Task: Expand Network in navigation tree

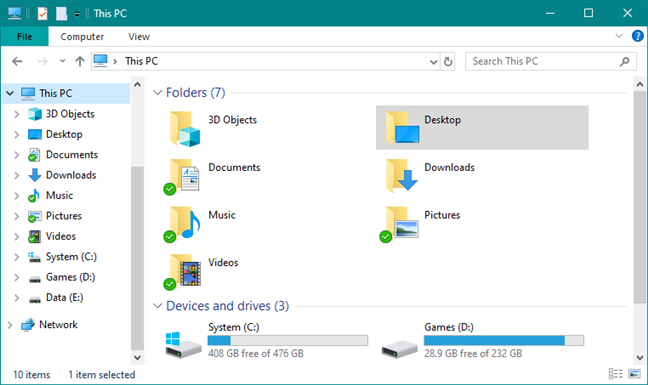Action: (x=10, y=325)
